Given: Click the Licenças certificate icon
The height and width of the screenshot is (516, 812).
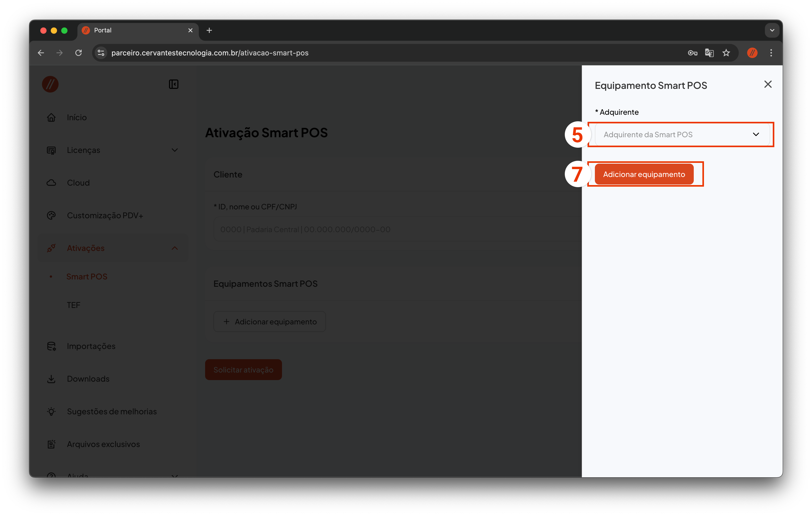Looking at the screenshot, I should (x=51, y=150).
